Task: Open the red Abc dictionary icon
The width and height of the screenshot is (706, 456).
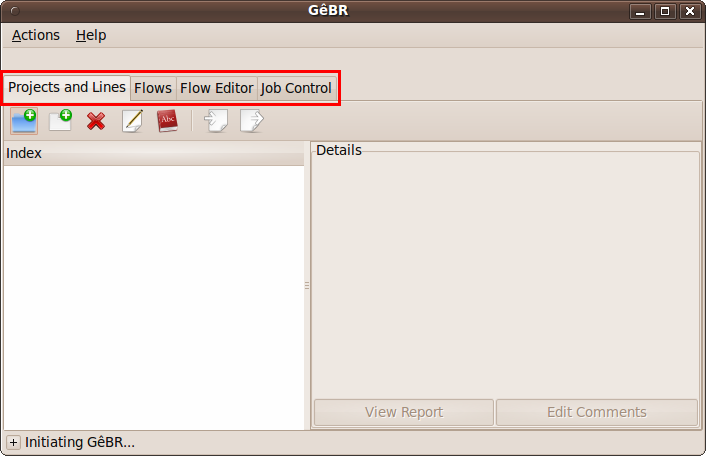Action: (x=167, y=121)
